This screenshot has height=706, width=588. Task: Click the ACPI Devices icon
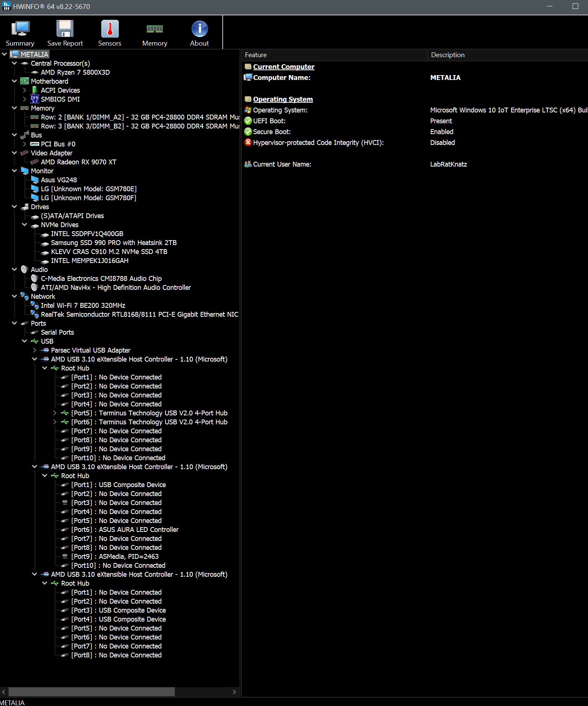coord(35,90)
